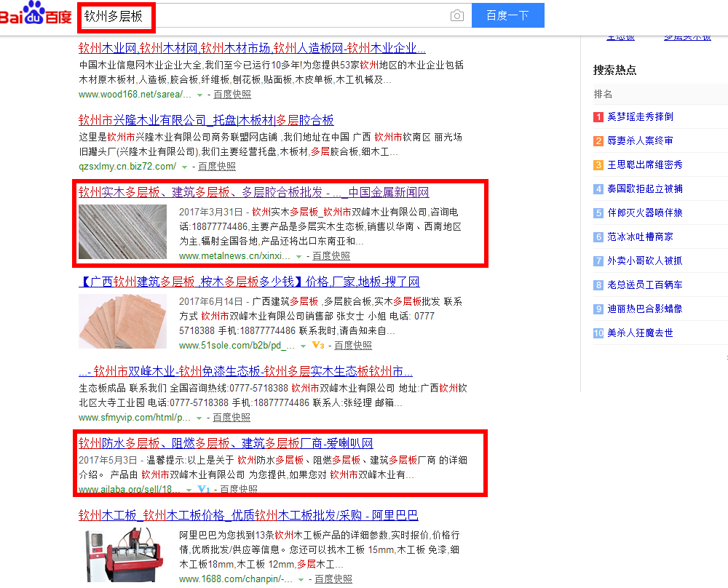The height and width of the screenshot is (588, 728).
Task: Click the rank 3 badge in hot searches
Action: pyautogui.click(x=598, y=165)
